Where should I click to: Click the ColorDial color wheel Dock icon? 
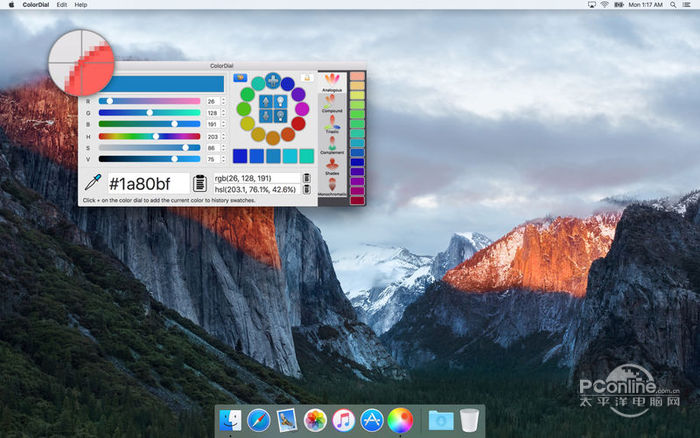tap(400, 420)
